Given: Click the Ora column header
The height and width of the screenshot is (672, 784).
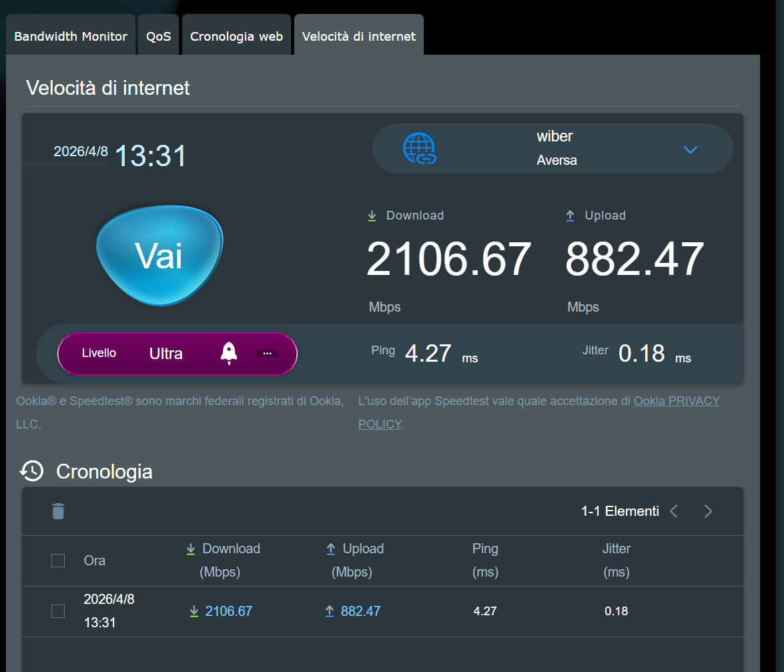Looking at the screenshot, I should (x=95, y=561).
